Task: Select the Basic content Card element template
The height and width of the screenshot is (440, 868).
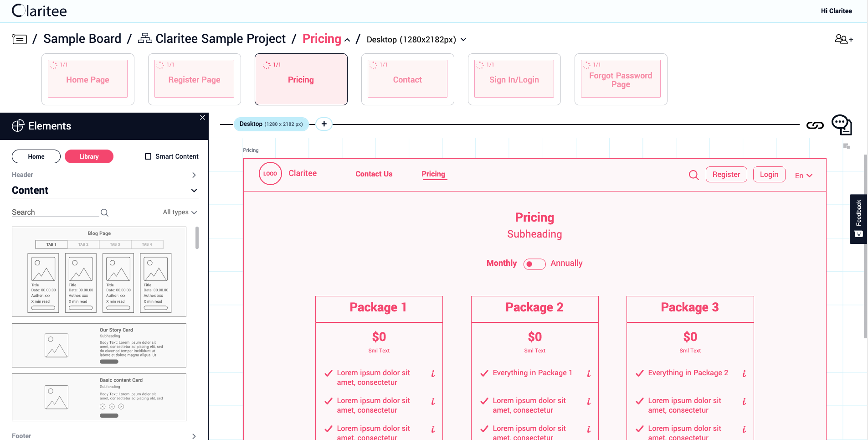Action: (99, 398)
